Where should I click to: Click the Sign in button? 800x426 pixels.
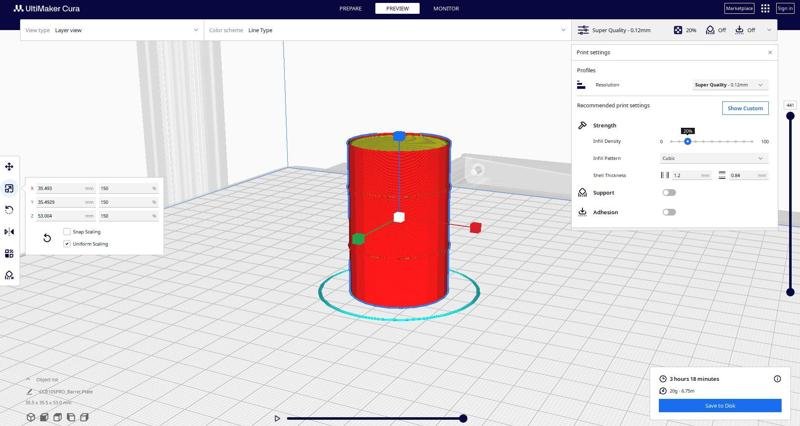785,8
